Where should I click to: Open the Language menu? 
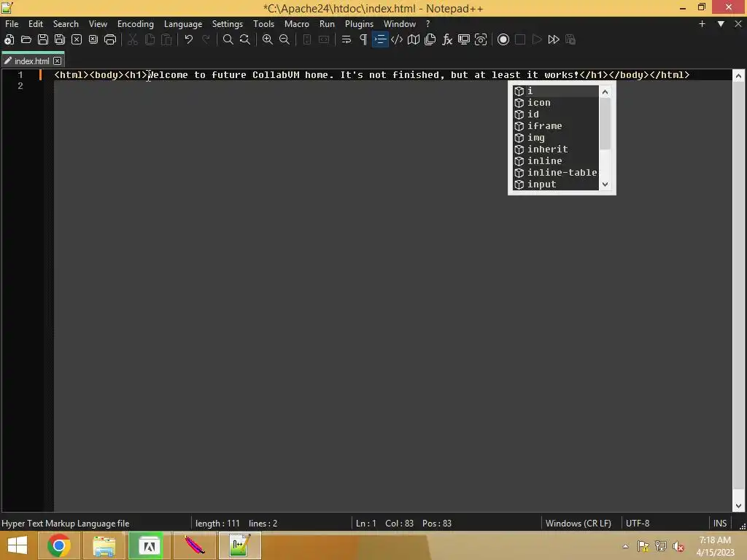[183, 24]
